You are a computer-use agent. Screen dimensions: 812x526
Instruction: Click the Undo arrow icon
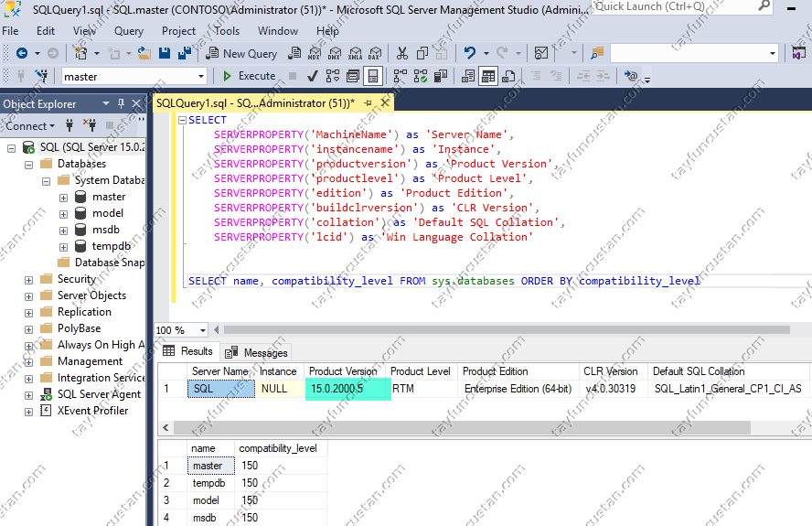[x=470, y=53]
